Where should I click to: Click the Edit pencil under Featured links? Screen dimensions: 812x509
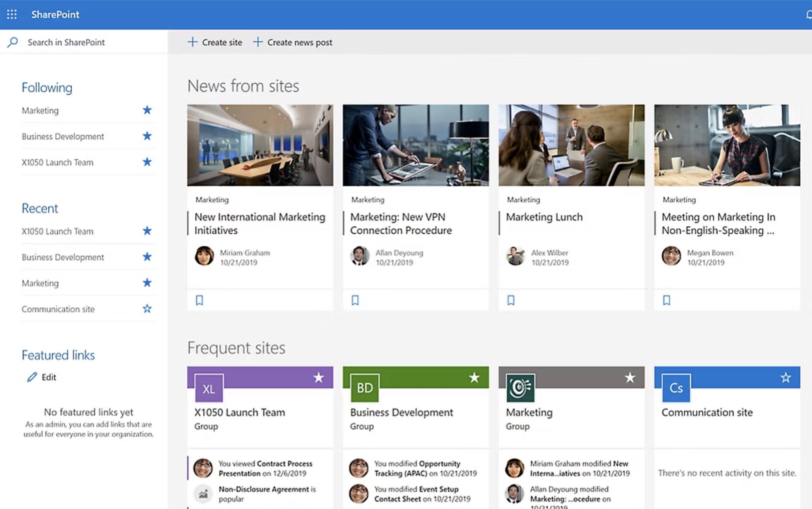click(33, 377)
